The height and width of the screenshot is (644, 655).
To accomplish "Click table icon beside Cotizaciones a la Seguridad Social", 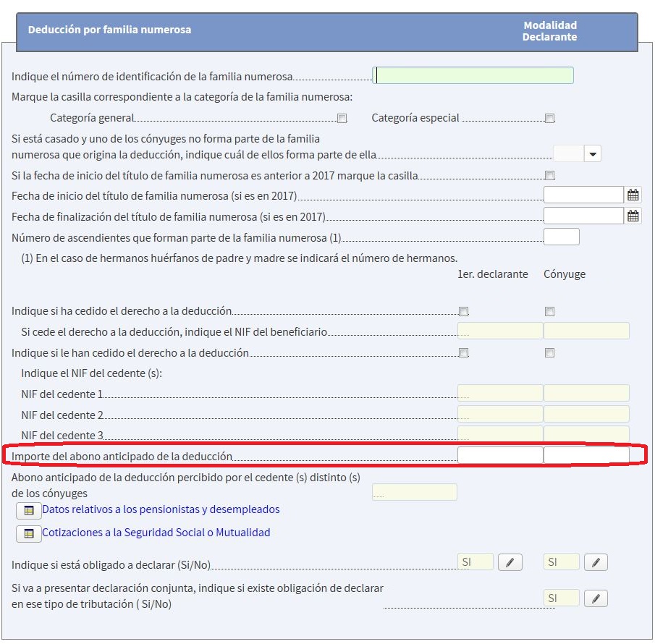I will [x=28, y=534].
